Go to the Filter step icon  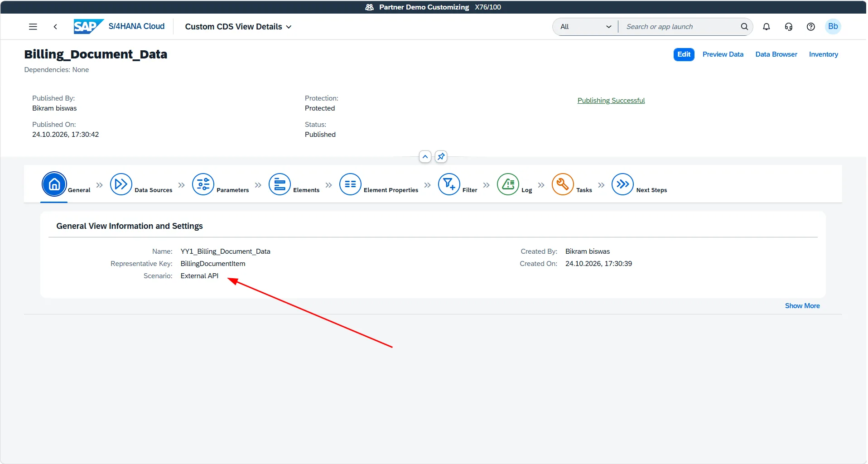pos(449,184)
